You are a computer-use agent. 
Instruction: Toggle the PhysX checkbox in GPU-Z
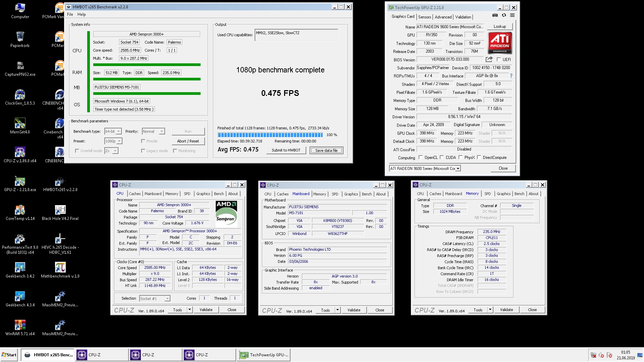pos(461,157)
